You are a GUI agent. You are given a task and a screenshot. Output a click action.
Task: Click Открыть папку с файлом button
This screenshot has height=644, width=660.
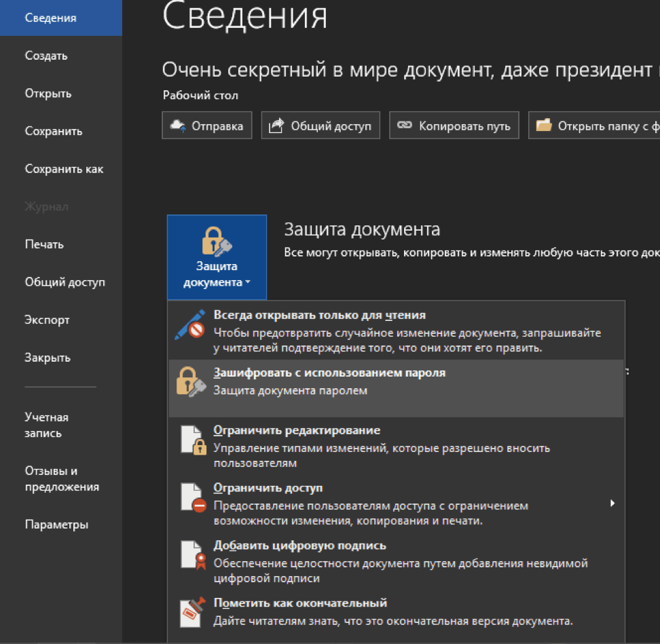(x=594, y=126)
